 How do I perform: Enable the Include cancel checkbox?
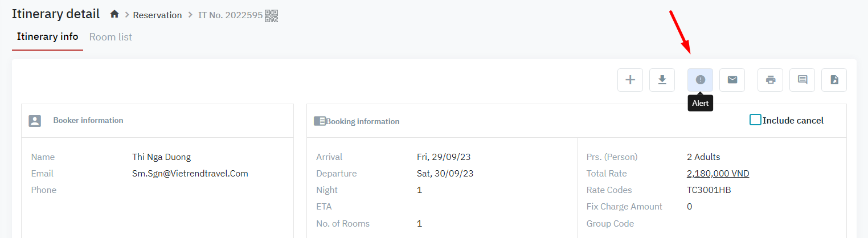[x=755, y=120]
